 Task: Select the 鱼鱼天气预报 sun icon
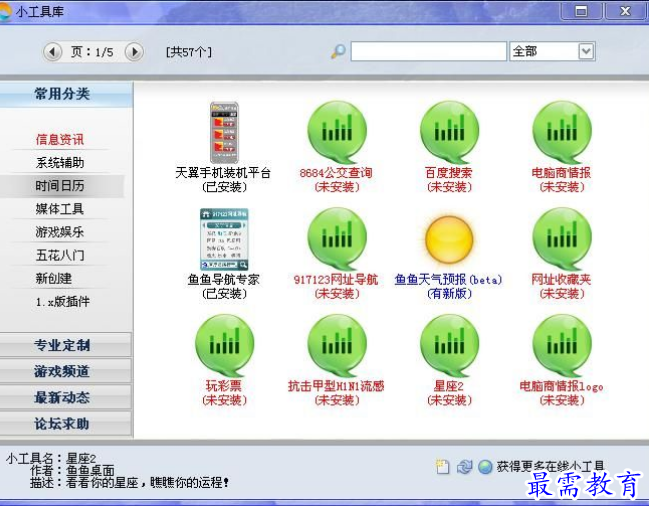coord(449,240)
